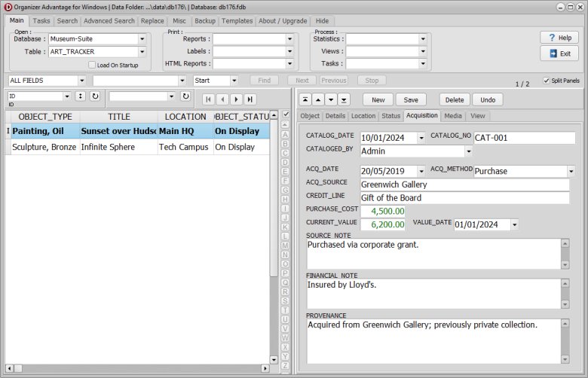Screen dimensions: 588x378
Task: Jump to the last record in grid
Action: (x=250, y=99)
